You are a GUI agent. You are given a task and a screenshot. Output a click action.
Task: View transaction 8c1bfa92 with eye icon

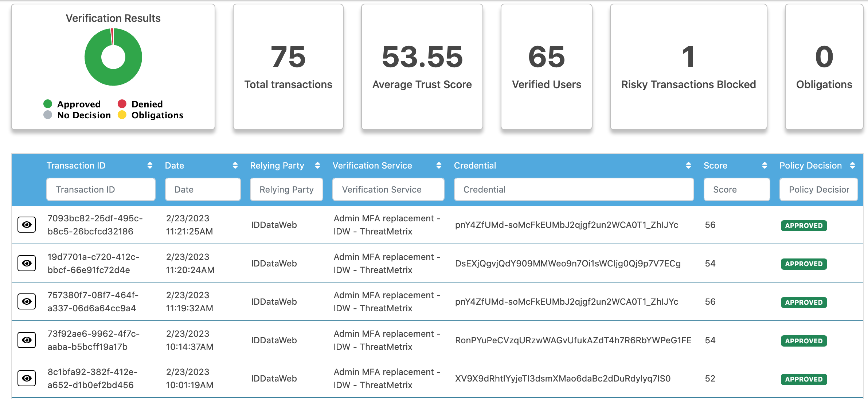tap(27, 378)
